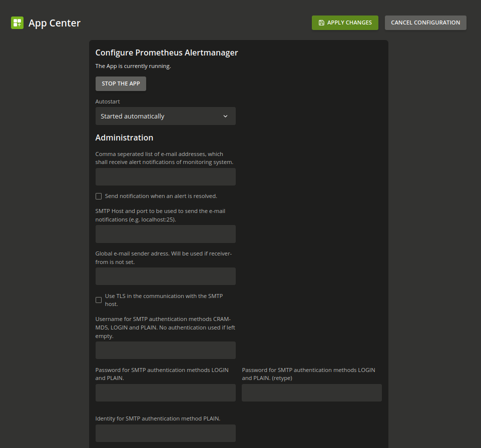Focus the SMTP password retype field
This screenshot has width=481, height=448.
coord(312,393)
